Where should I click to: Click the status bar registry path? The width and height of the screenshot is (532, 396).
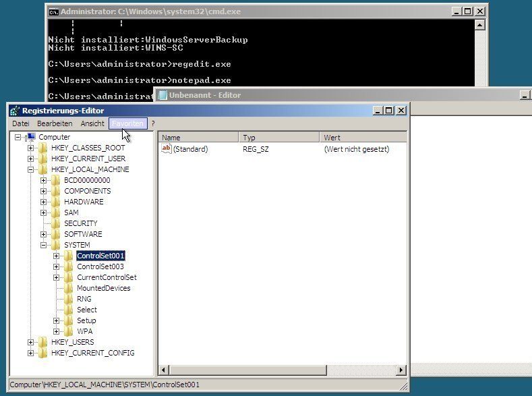tap(105, 385)
